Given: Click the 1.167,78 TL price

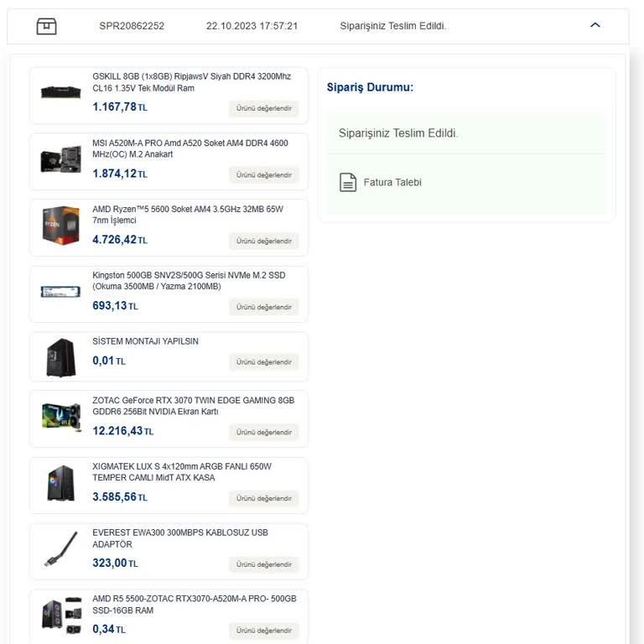Looking at the screenshot, I should click(120, 106).
